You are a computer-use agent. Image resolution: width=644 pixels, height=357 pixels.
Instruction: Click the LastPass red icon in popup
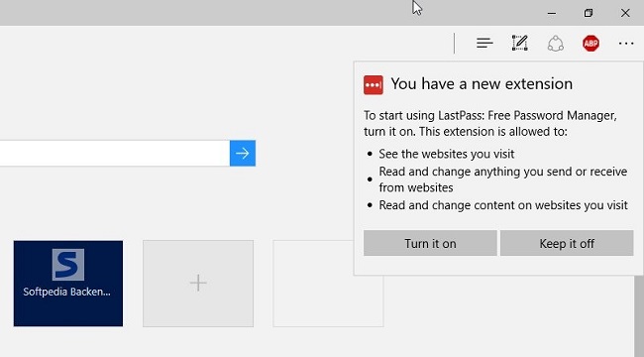(x=374, y=84)
